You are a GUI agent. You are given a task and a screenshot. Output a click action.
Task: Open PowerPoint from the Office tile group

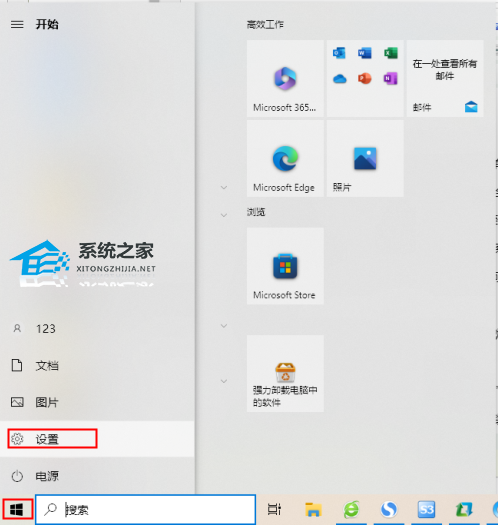point(365,79)
